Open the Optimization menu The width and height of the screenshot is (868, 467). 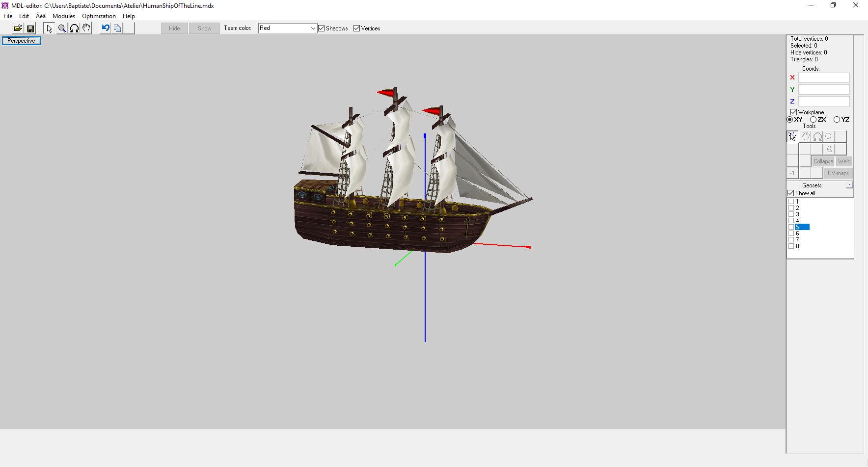click(x=99, y=16)
